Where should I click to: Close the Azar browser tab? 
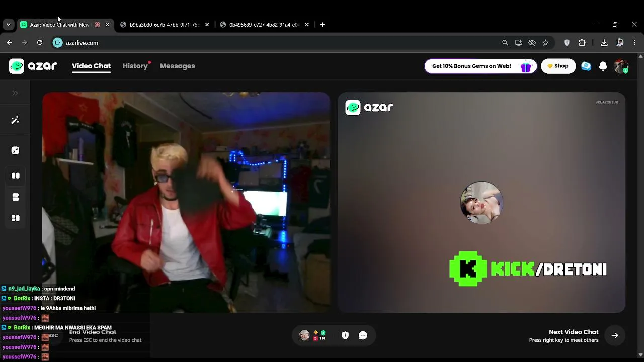click(x=107, y=25)
